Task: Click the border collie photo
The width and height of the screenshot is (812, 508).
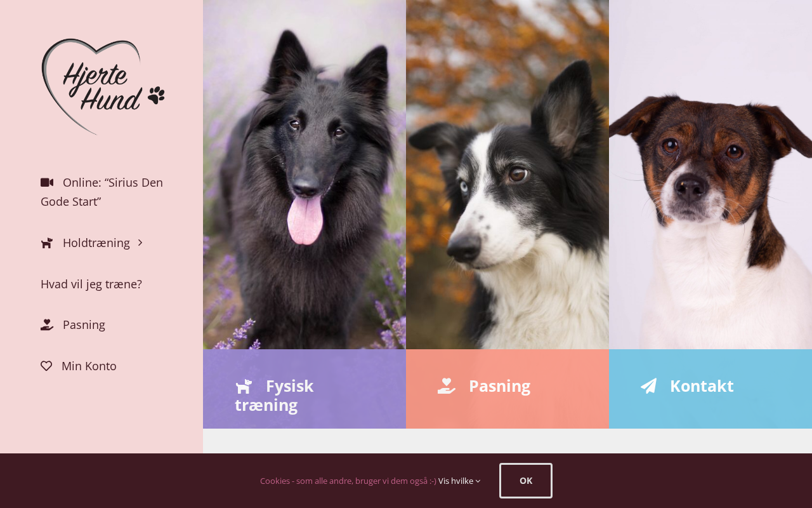Action: (507, 175)
